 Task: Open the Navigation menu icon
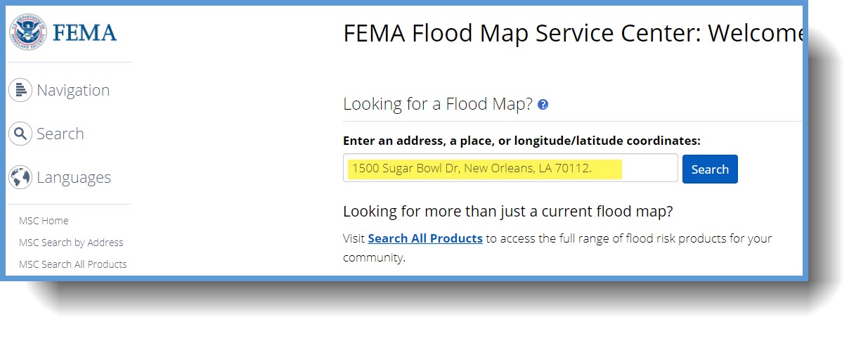click(x=20, y=90)
